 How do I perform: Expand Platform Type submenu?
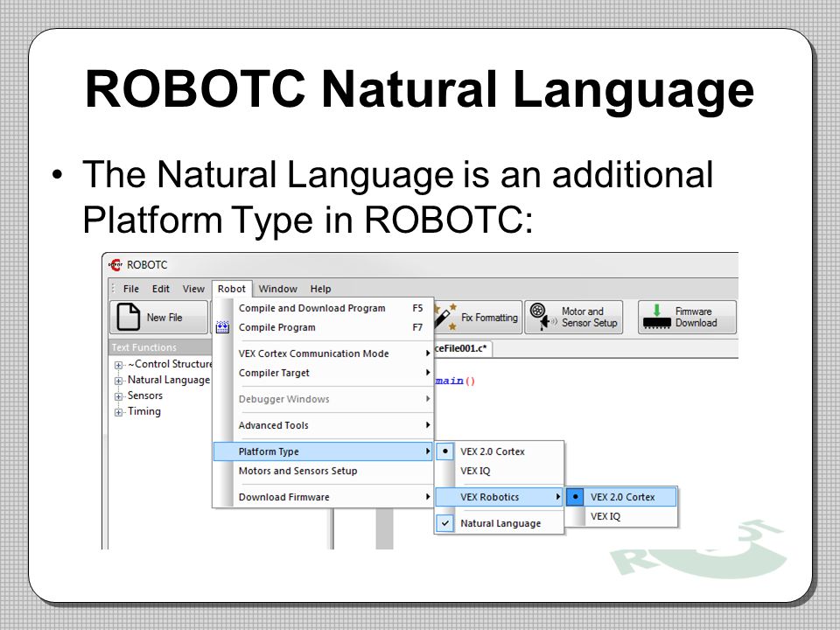(x=324, y=451)
